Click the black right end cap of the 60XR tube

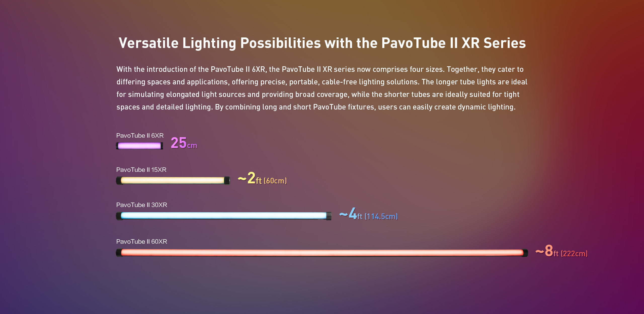pyautogui.click(x=525, y=253)
